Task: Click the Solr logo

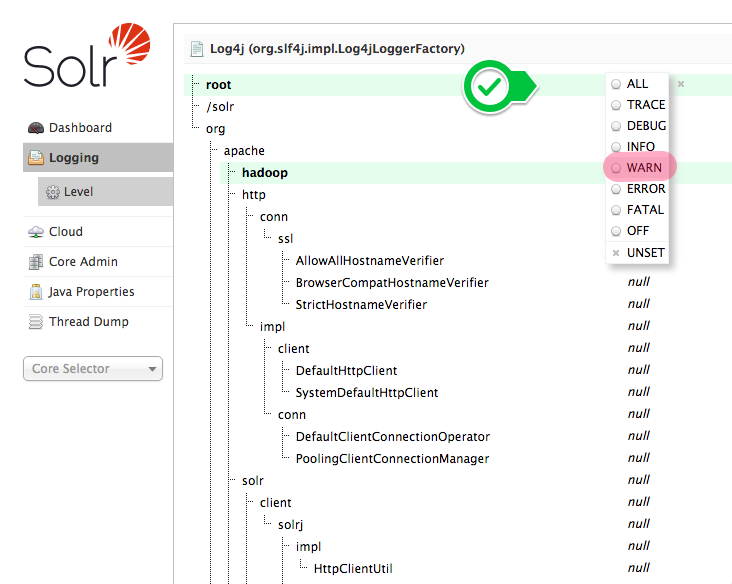Action: coord(87,55)
